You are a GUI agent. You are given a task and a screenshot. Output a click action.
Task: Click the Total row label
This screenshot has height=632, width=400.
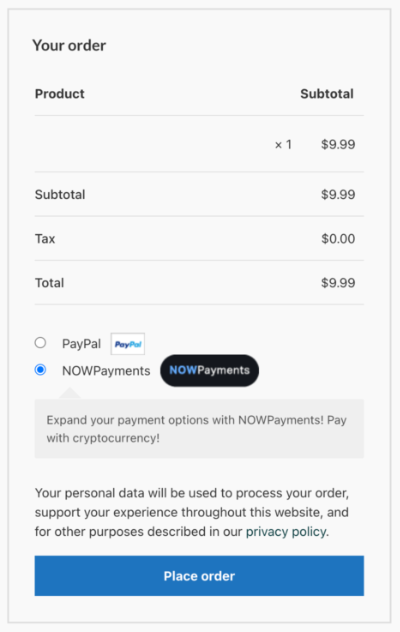[49, 283]
